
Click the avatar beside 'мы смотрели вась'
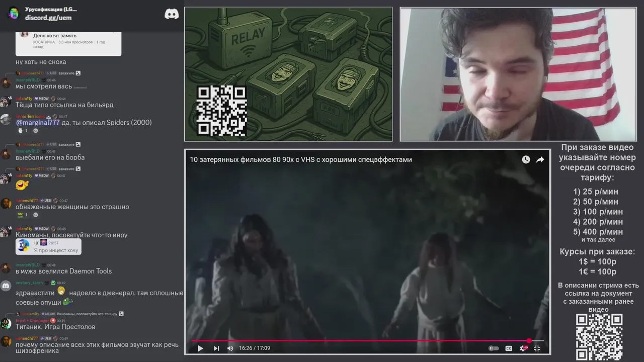pos(6,83)
